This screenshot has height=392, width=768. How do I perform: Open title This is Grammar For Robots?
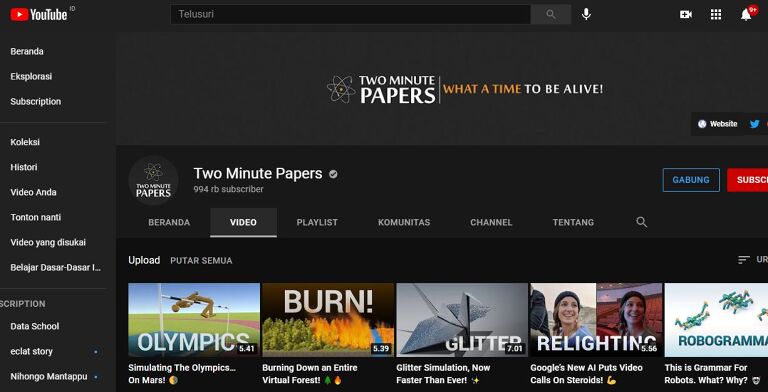pos(713,374)
